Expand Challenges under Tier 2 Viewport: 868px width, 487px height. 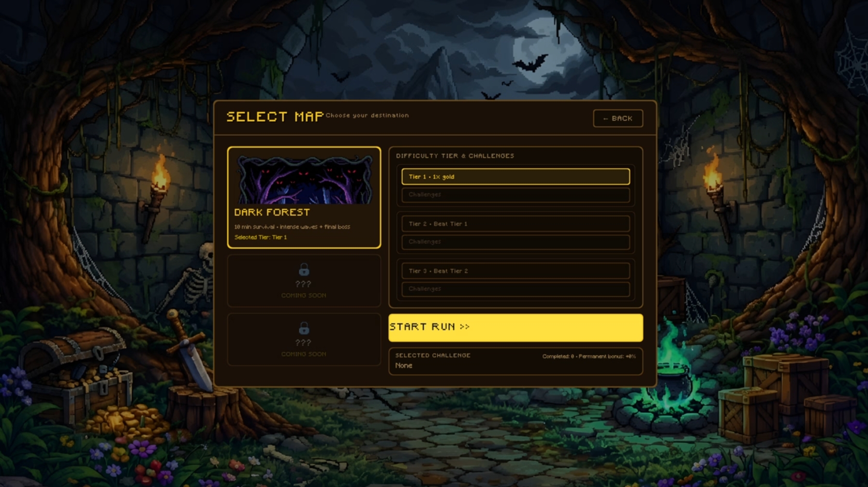coord(515,242)
